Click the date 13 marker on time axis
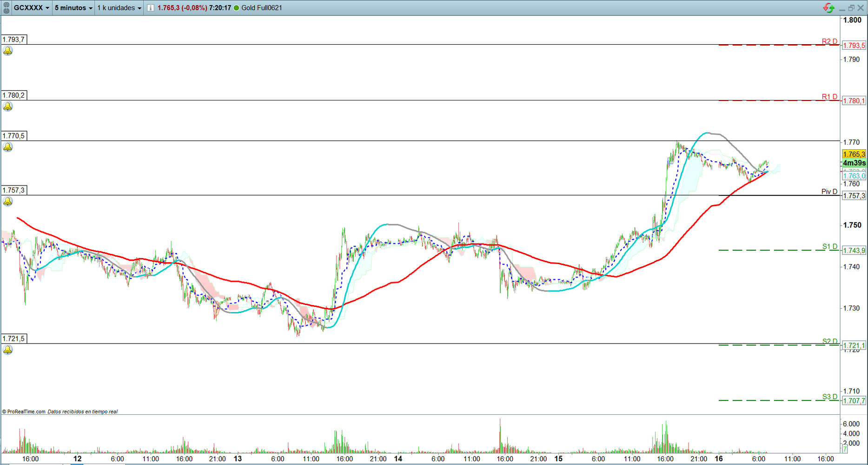 238,458
